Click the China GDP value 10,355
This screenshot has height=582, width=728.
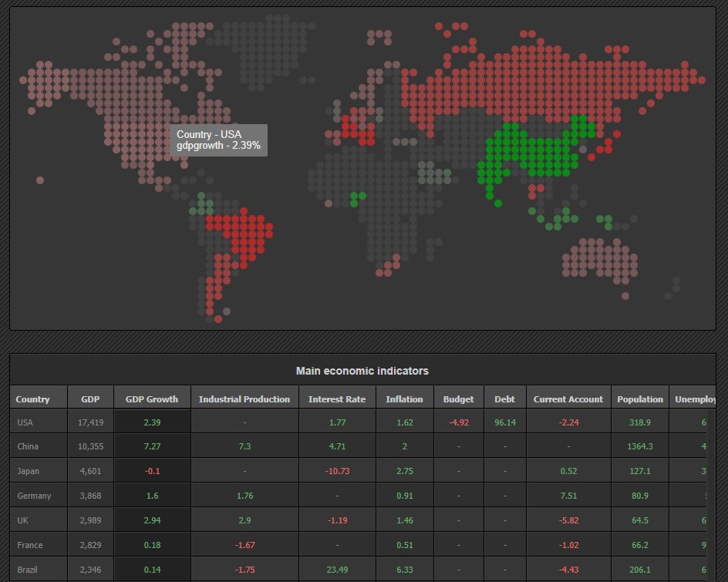coord(90,446)
